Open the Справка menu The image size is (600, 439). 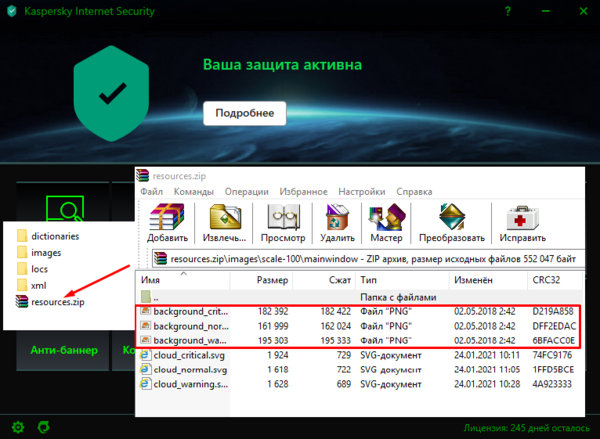pyautogui.click(x=414, y=192)
